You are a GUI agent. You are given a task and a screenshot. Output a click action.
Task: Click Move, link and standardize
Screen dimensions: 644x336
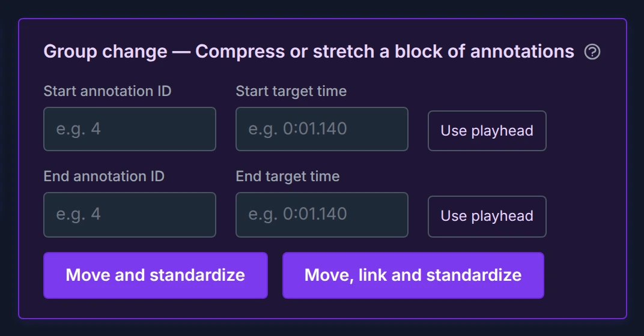pyautogui.click(x=413, y=275)
